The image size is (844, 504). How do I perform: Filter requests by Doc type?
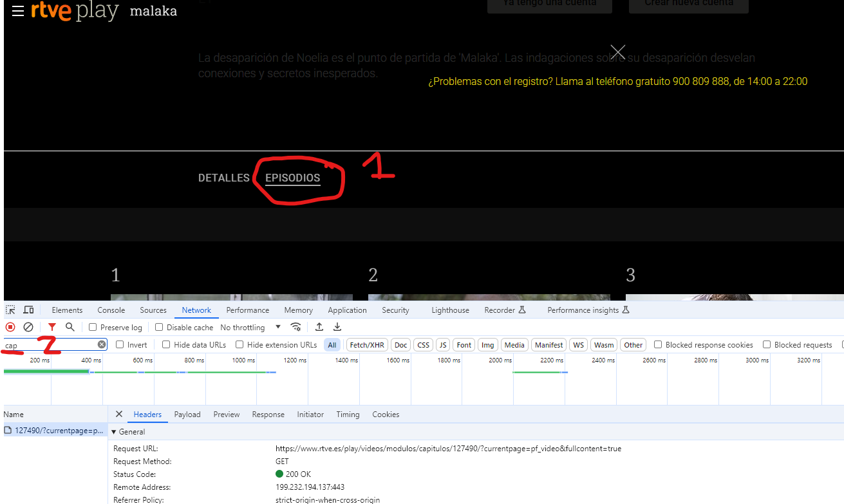tap(401, 345)
